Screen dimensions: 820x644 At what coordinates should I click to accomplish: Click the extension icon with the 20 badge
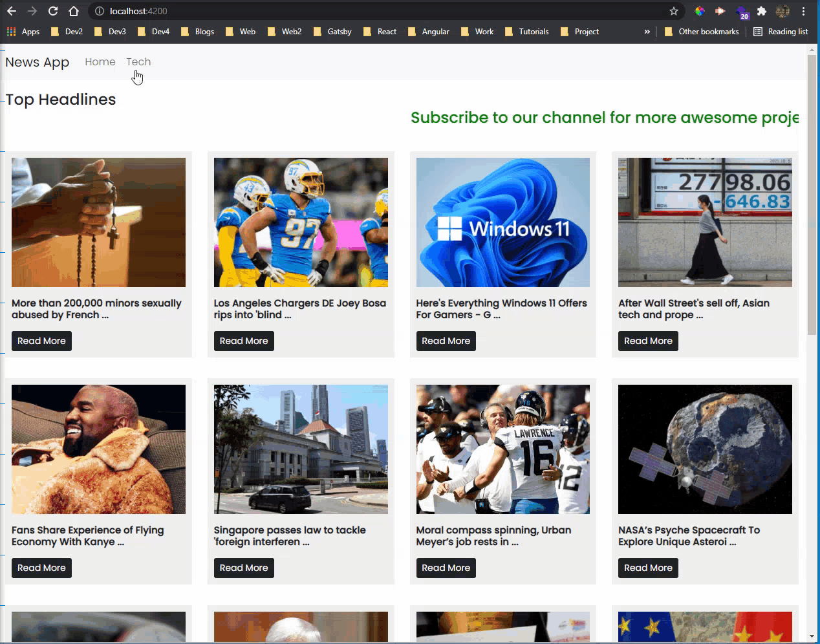pyautogui.click(x=742, y=12)
